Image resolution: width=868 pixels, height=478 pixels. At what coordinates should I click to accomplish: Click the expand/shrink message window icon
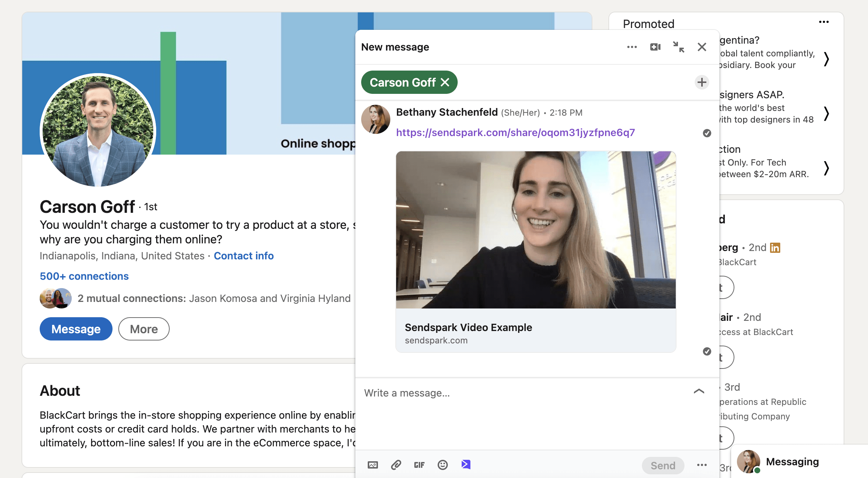(678, 47)
